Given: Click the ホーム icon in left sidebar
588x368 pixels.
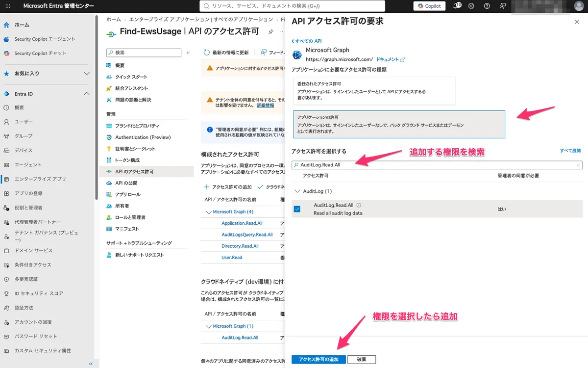Looking at the screenshot, I should tap(6, 25).
